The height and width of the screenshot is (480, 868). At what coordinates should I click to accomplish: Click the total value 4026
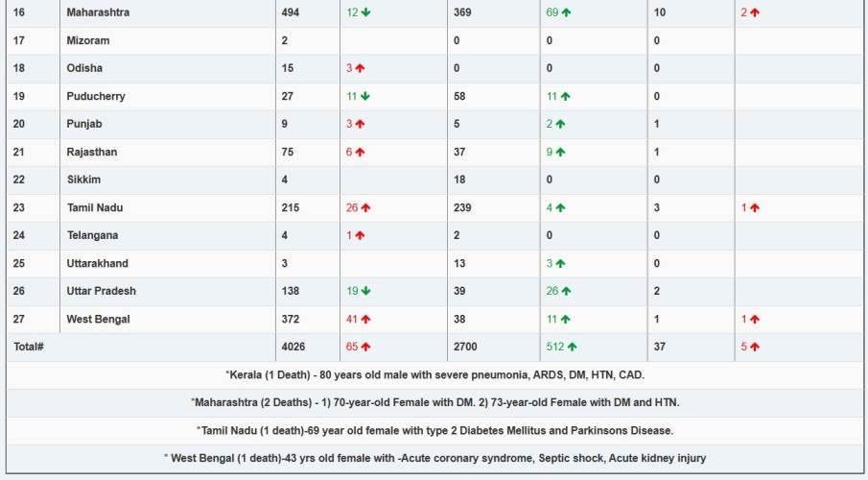pos(292,347)
